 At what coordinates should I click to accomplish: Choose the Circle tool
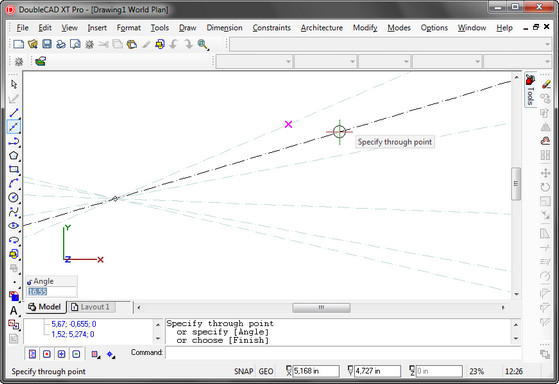pos(14,197)
